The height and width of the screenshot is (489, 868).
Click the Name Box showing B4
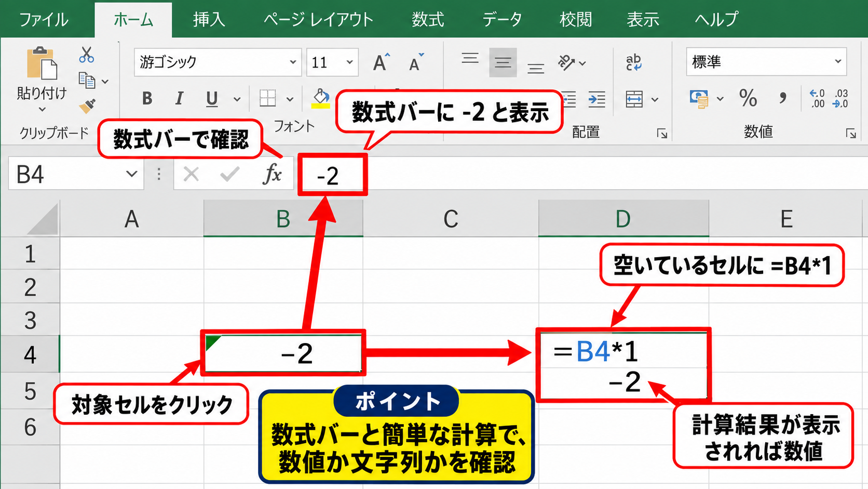pos(76,174)
